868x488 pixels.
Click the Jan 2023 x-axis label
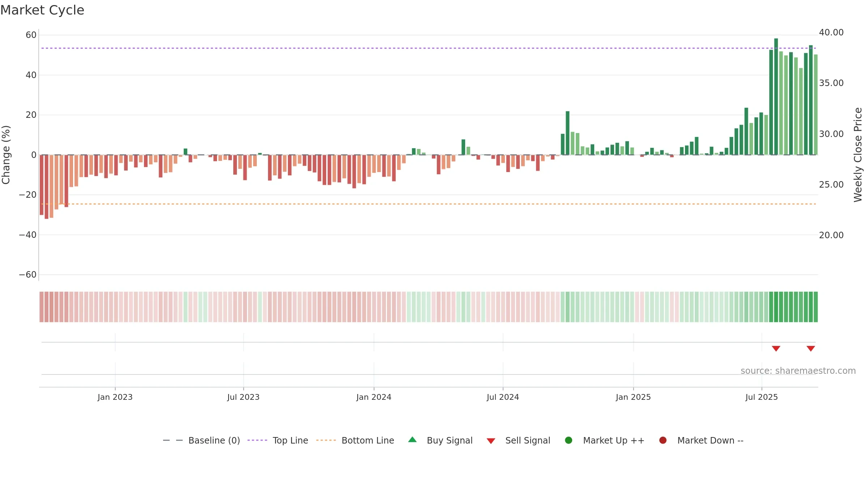click(115, 397)
